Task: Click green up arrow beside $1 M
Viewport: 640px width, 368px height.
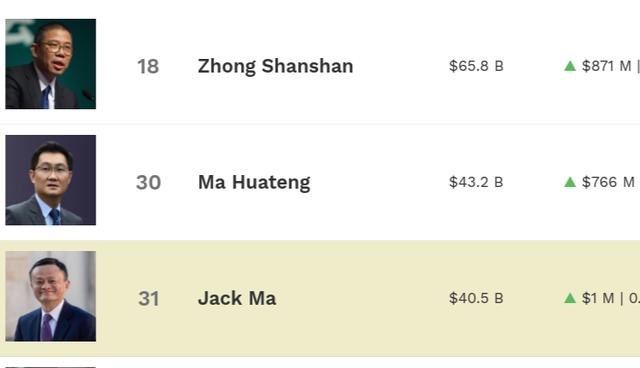Action: 570,298
